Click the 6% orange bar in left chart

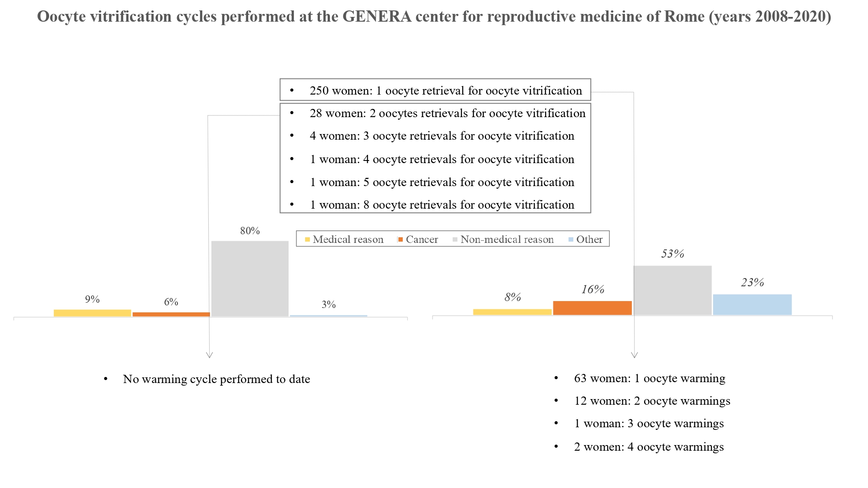(171, 314)
